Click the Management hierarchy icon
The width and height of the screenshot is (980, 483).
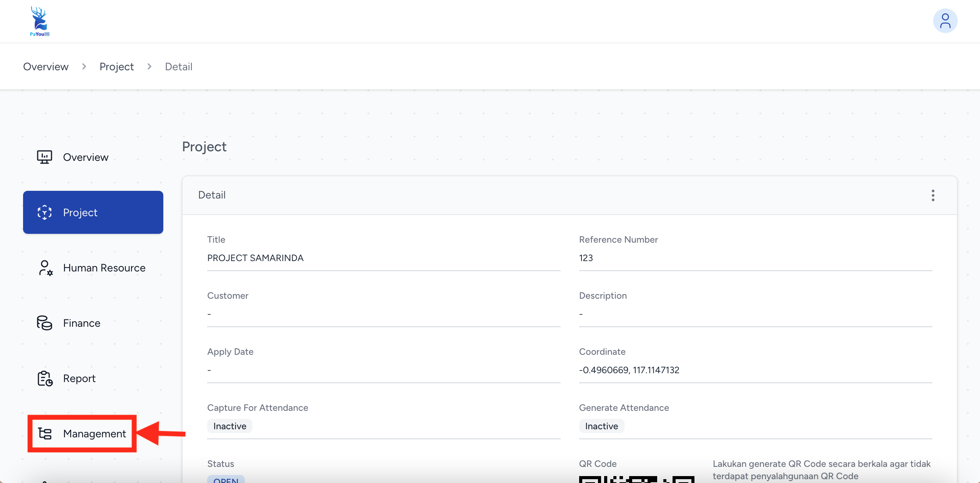(45, 434)
